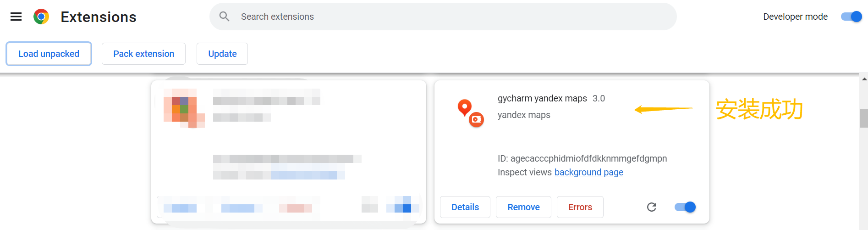Open Details for gycharm yandex maps
Screen dimensions: 868x230
(x=465, y=207)
